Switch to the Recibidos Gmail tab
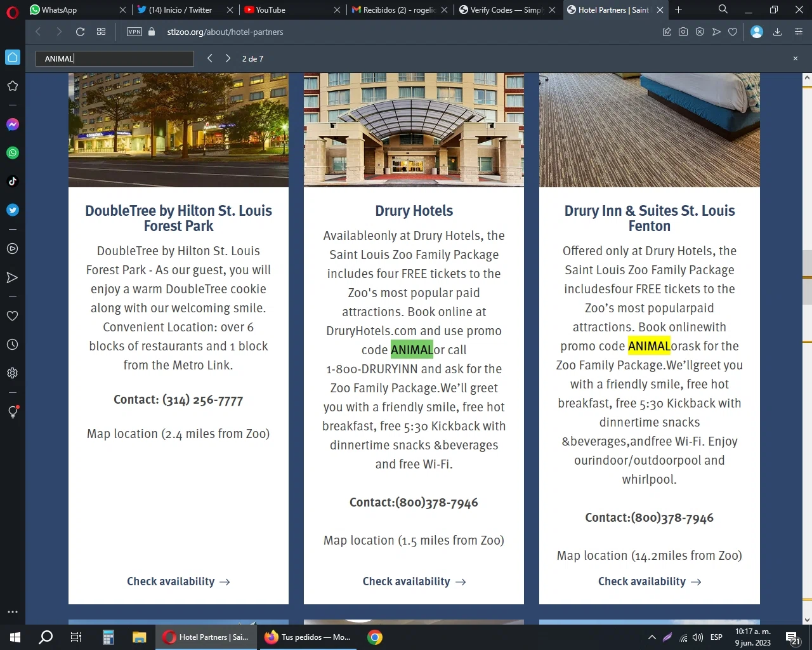 click(x=399, y=10)
